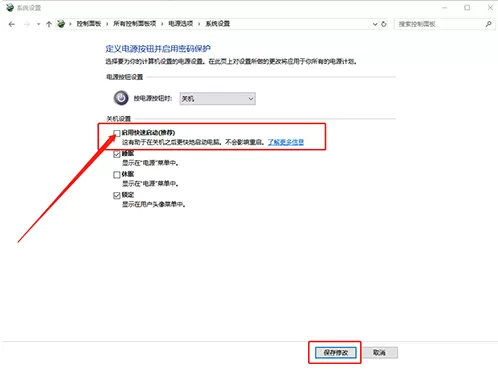498x373 pixels.
Task: Click the 保存修改 button
Action: pyautogui.click(x=336, y=352)
